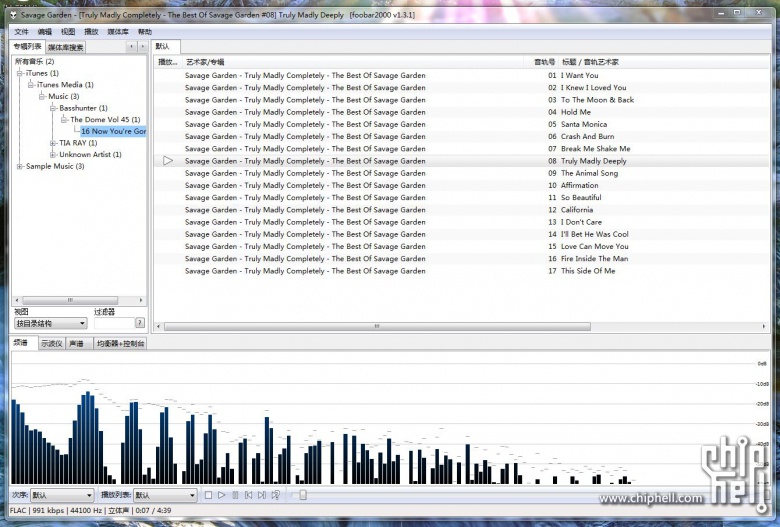Select track 06 Crash And Burn

[461, 136]
